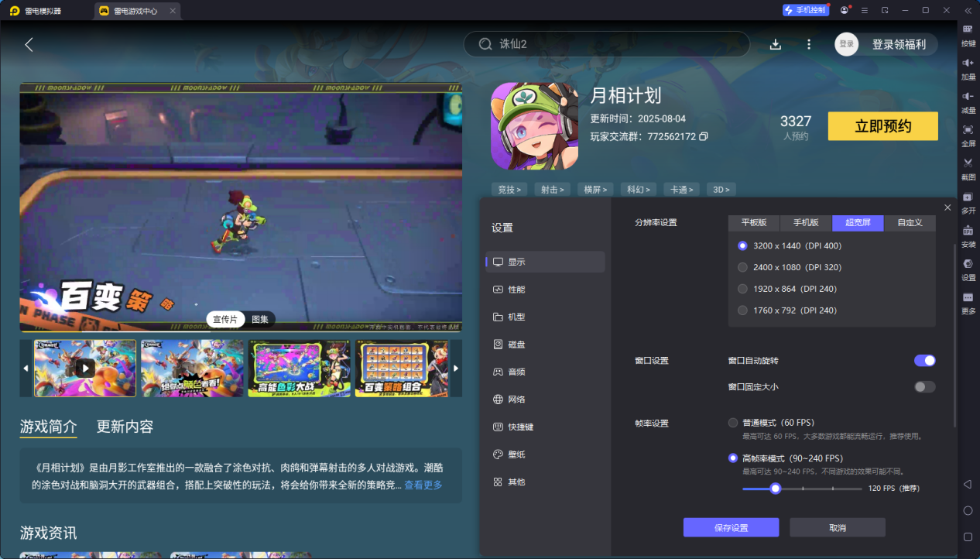980x559 pixels.
Task: Open the user account icon in title bar
Action: 845,10
